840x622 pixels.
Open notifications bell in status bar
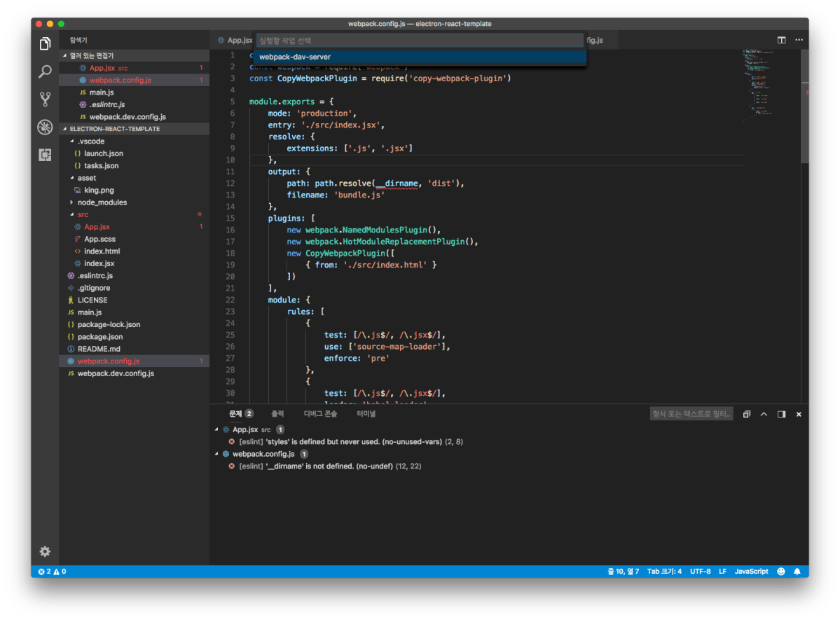click(797, 572)
